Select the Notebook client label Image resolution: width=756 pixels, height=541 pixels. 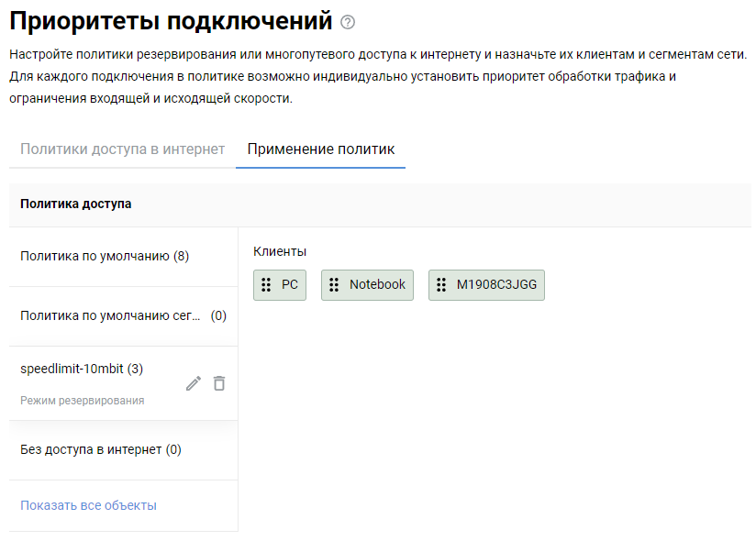[x=377, y=285]
